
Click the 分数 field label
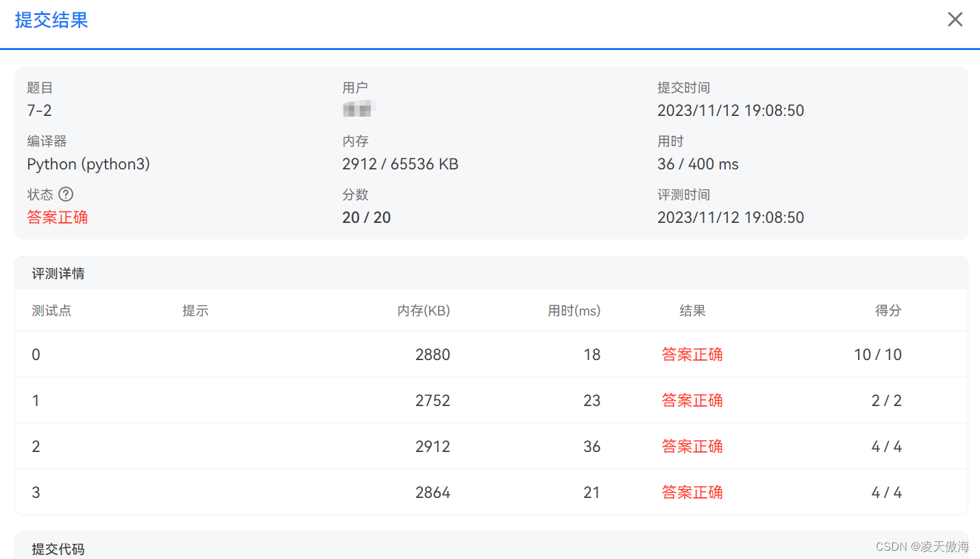point(356,195)
